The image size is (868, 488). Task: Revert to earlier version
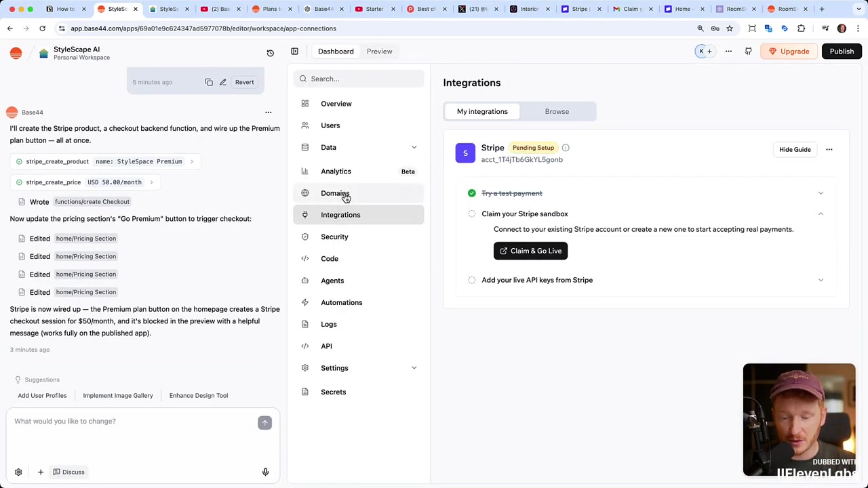point(244,82)
